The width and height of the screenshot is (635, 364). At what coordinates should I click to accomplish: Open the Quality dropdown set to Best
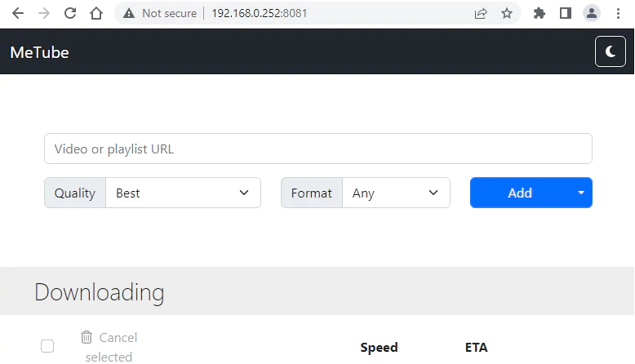point(183,193)
